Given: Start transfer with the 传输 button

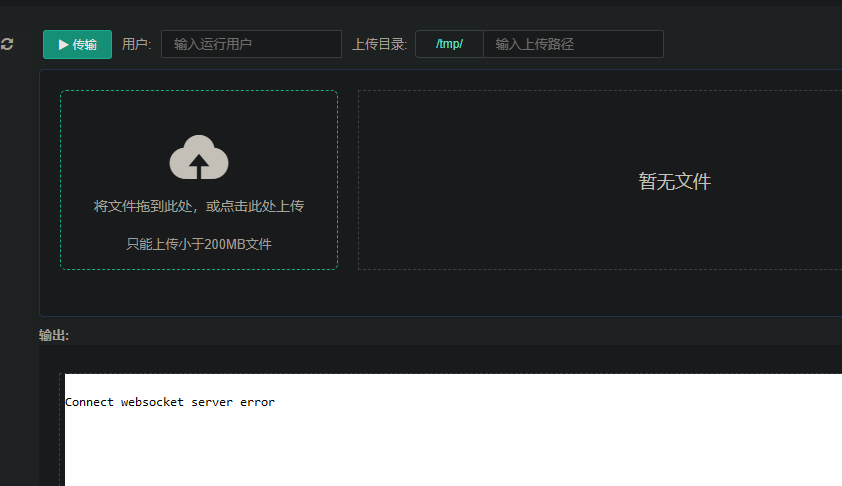Looking at the screenshot, I should tap(77, 44).
